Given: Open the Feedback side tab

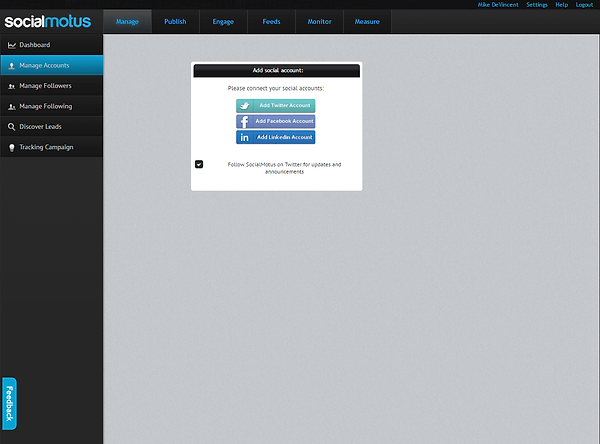Looking at the screenshot, I should coord(10,404).
